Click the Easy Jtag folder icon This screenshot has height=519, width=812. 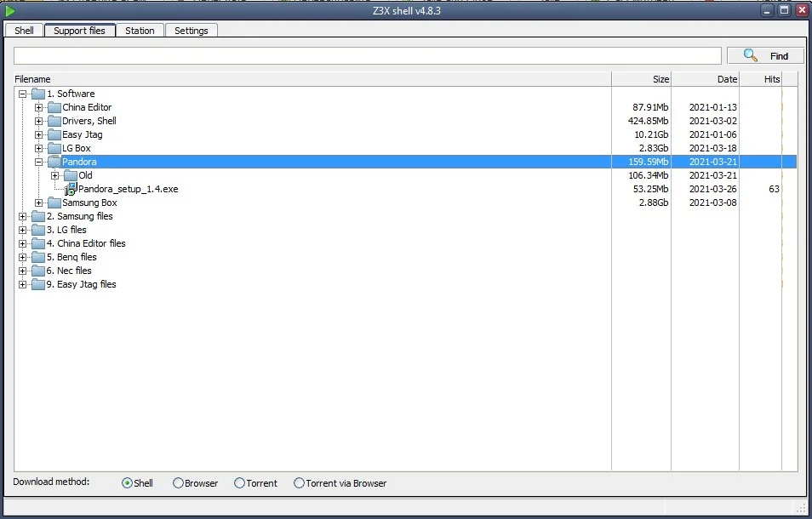(54, 134)
